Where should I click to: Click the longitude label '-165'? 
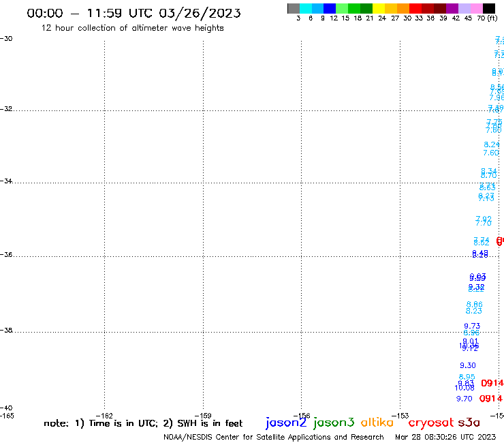(x=7, y=416)
